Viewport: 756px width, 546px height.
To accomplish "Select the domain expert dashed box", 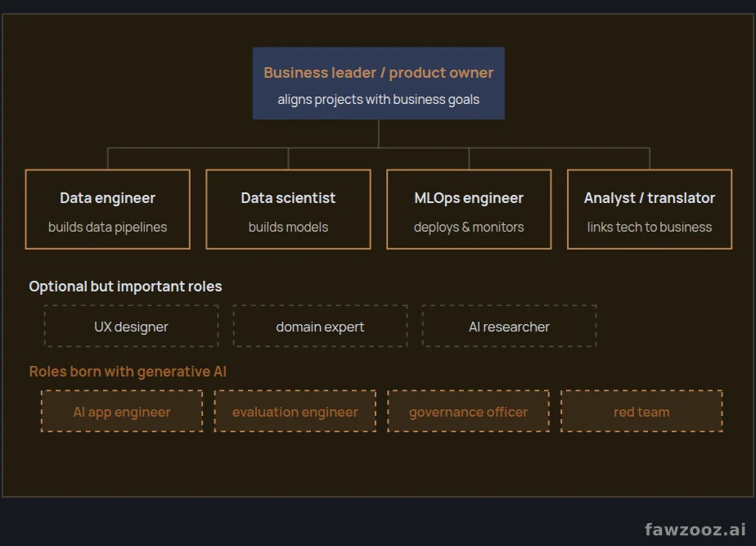I will pyautogui.click(x=320, y=326).
